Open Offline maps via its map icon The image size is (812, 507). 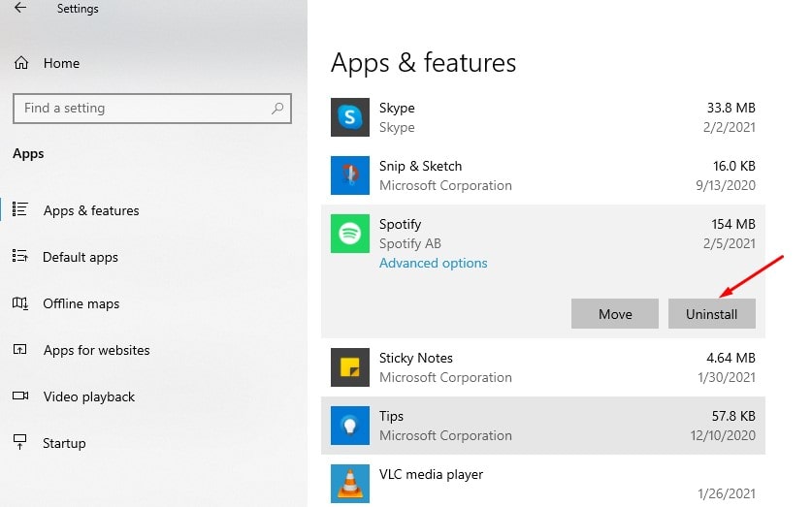click(20, 302)
